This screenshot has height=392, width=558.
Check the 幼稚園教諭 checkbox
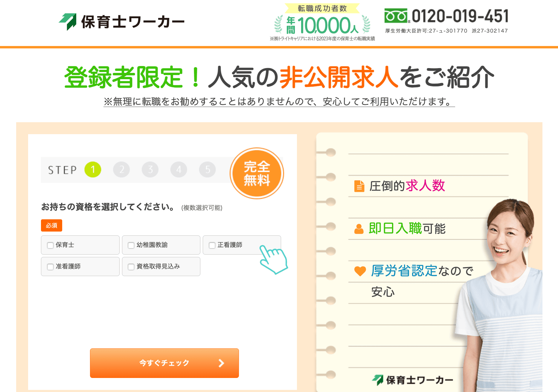pyautogui.click(x=131, y=245)
